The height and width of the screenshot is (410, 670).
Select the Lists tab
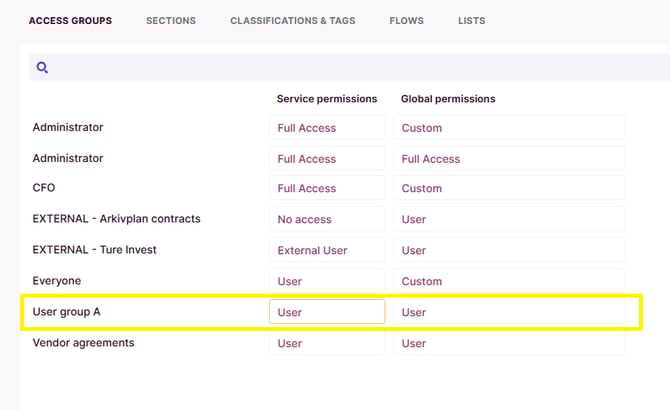pyautogui.click(x=472, y=20)
